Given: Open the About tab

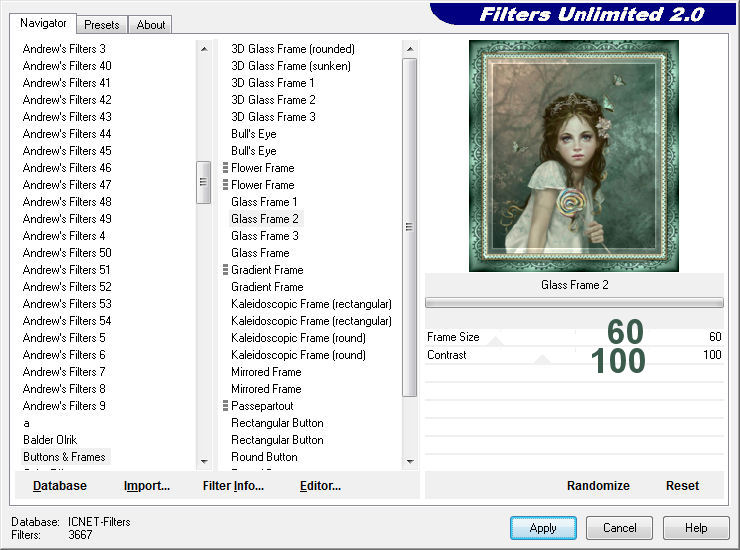Looking at the screenshot, I should click(151, 25).
